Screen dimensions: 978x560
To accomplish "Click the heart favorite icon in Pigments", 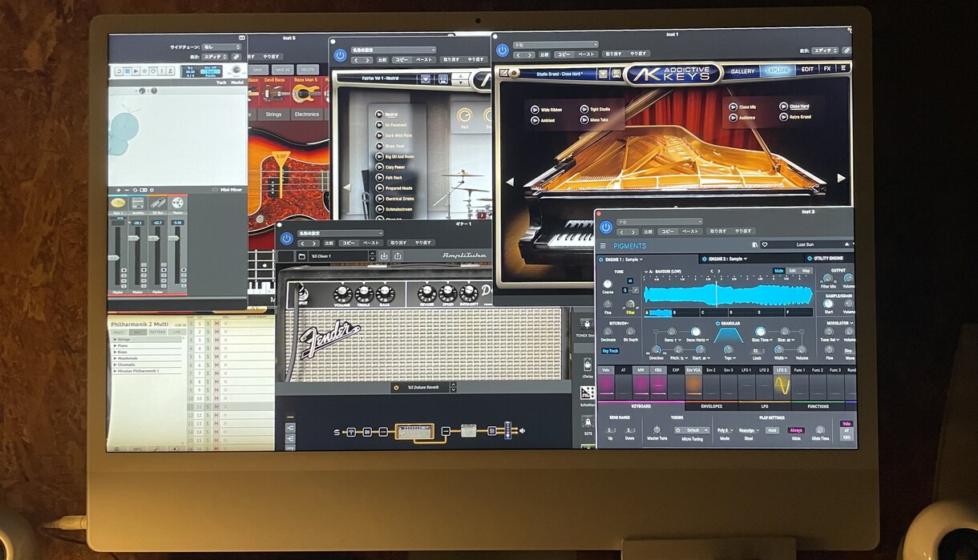I will (x=765, y=244).
